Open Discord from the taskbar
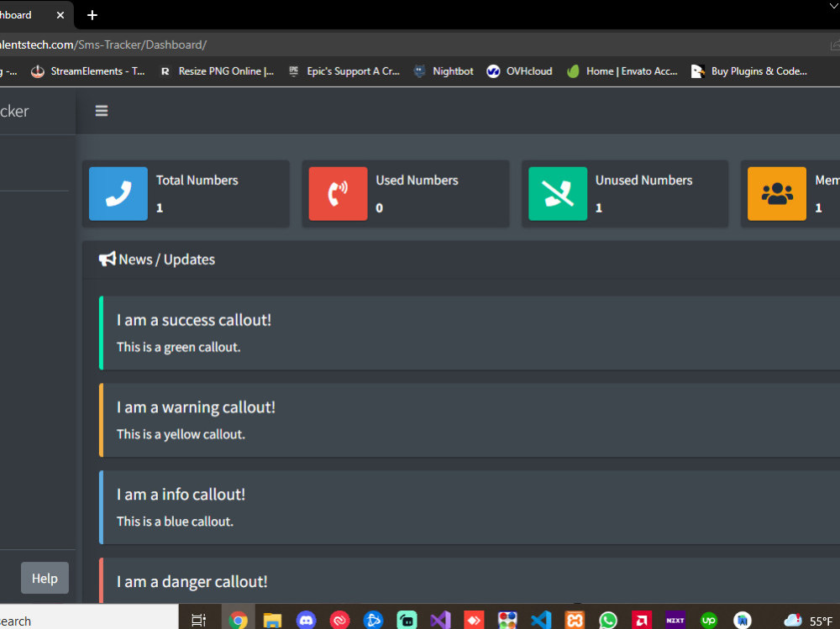The height and width of the screenshot is (629, 840). [x=306, y=620]
